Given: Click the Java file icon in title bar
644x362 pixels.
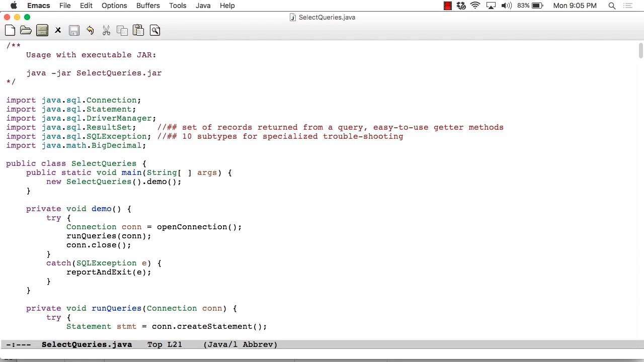Looking at the screenshot, I should point(293,17).
